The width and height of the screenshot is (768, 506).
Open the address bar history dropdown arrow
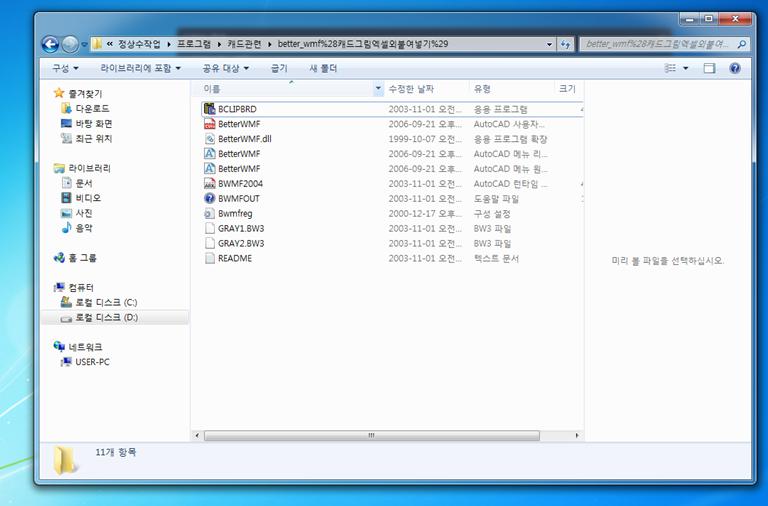(550, 44)
